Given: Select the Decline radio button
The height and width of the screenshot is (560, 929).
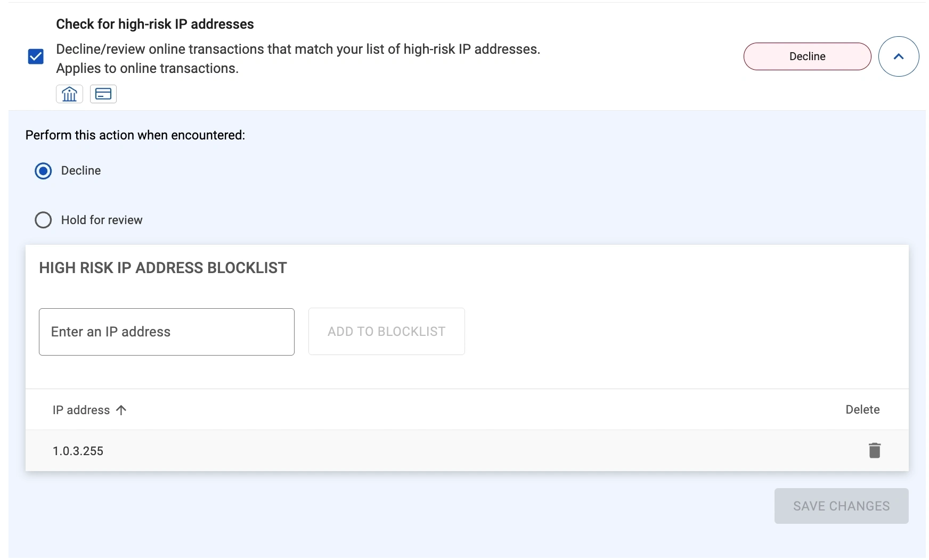Looking at the screenshot, I should pyautogui.click(x=43, y=171).
